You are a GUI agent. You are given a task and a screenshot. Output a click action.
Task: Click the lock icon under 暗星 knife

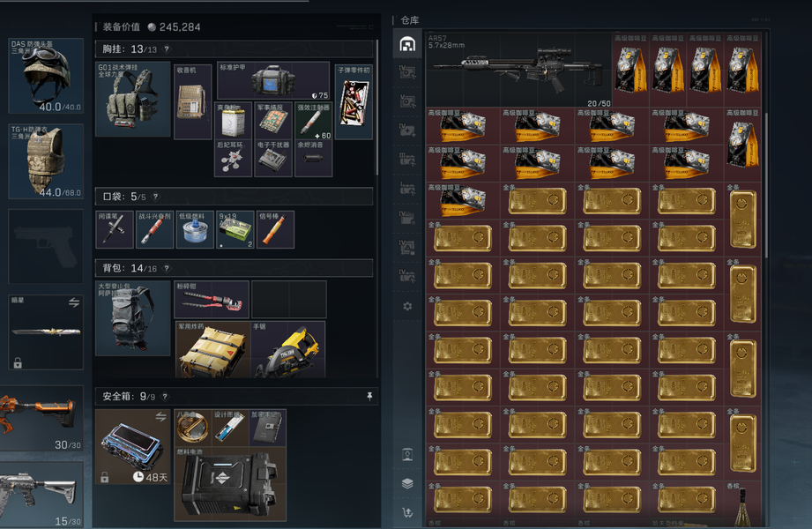click(18, 362)
